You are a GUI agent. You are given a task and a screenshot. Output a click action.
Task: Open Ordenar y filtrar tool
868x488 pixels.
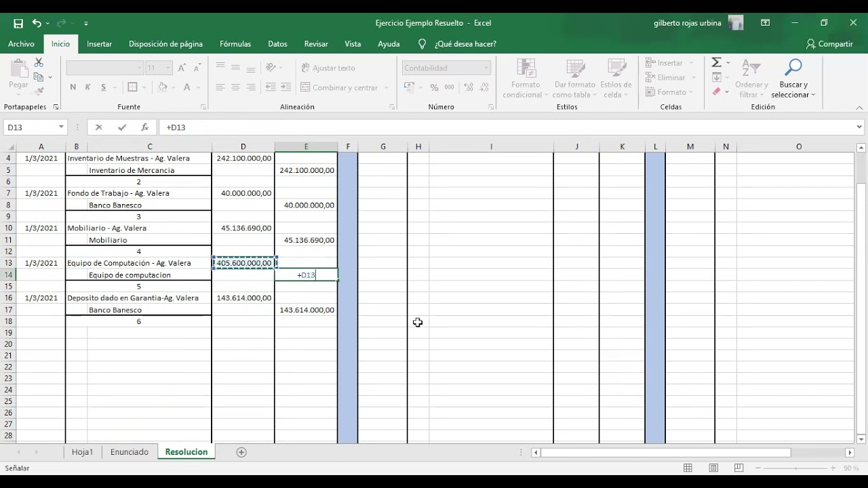pos(751,79)
